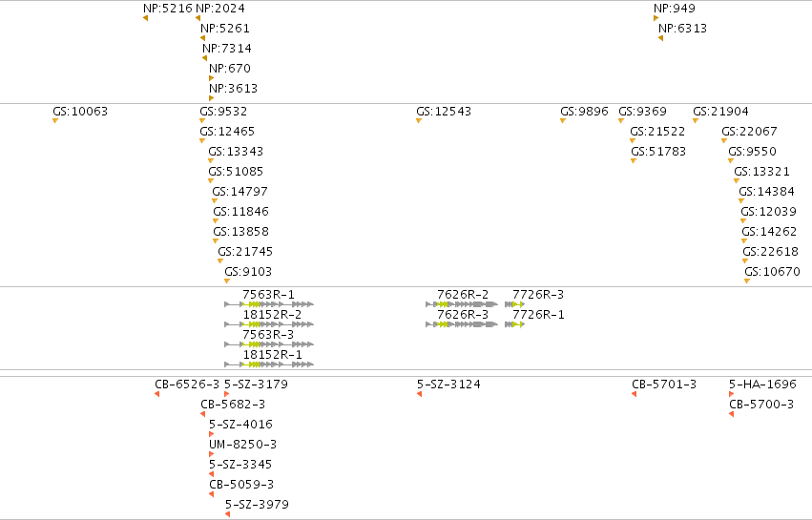Click the triangle marker below NP:949
This screenshot has height=520, width=812.
[x=656, y=18]
